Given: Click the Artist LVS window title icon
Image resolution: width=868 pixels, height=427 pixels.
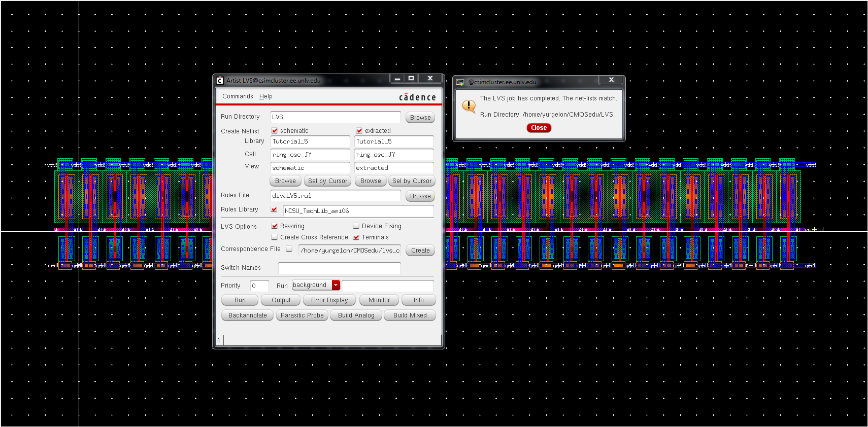Looking at the screenshot, I should click(220, 80).
